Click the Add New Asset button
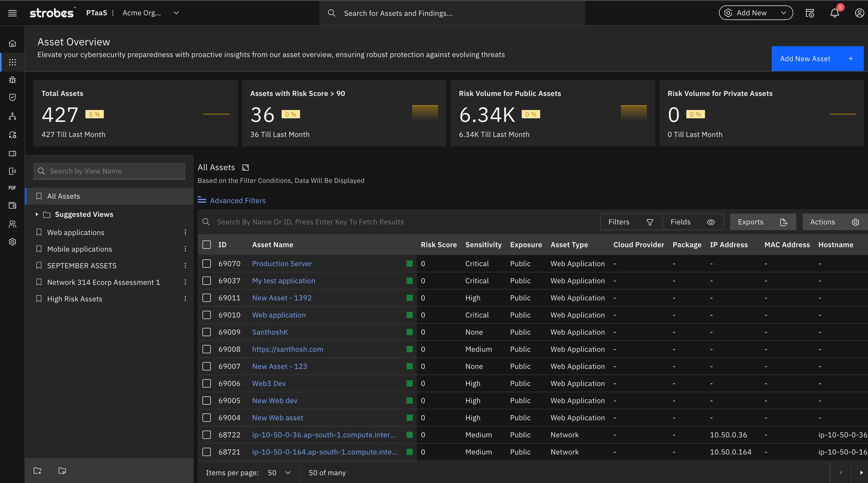868x483 pixels. [x=817, y=59]
